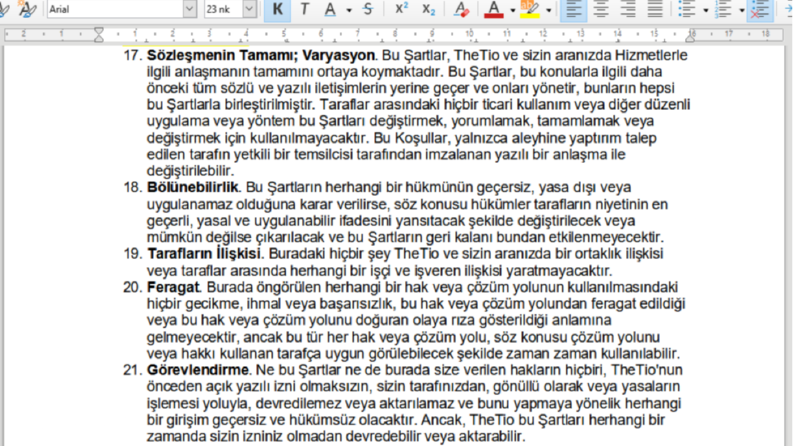793x446 pixels.
Task: Expand the underline style options arrow
Action: tap(349, 10)
